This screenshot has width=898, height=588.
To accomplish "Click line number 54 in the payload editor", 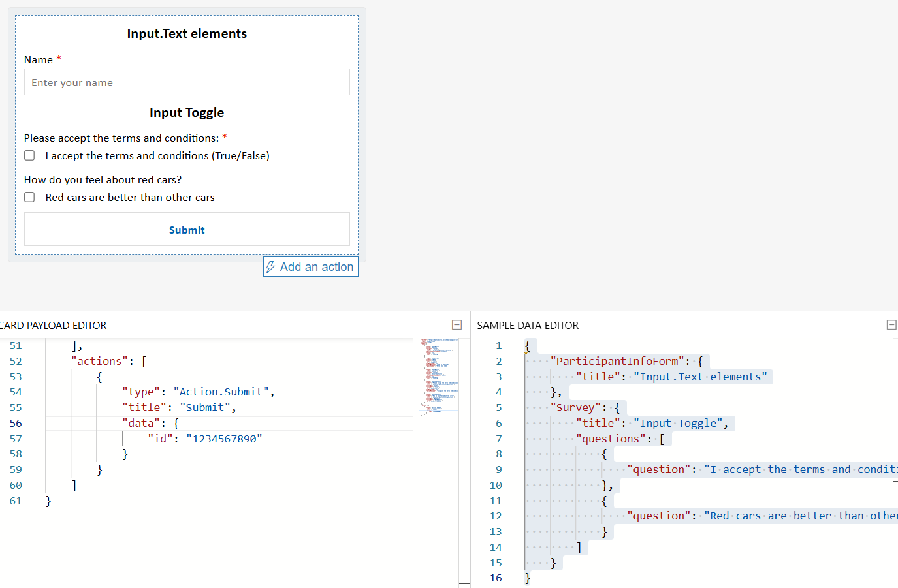I will [16, 392].
